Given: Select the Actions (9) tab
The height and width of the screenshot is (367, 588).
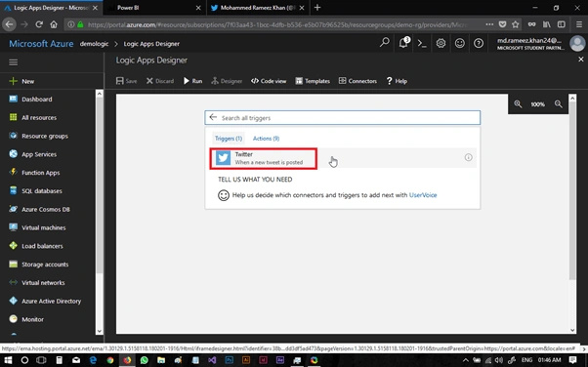Looking at the screenshot, I should click(x=266, y=139).
